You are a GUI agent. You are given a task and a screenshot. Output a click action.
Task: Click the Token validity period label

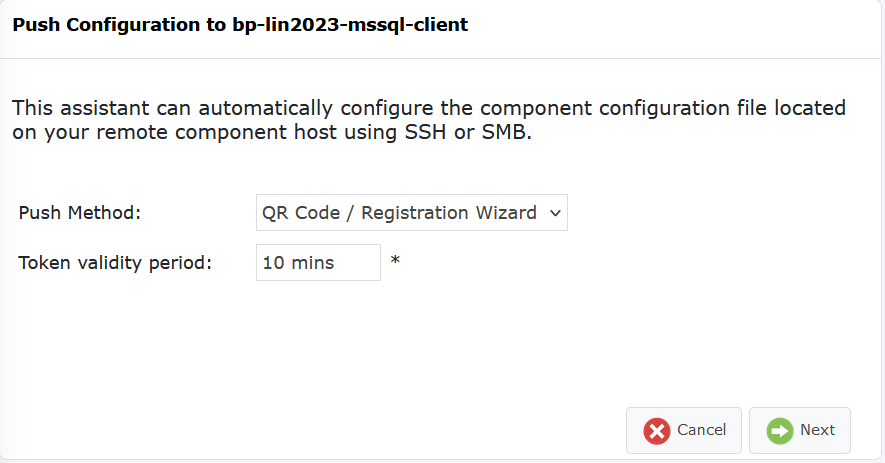[x=115, y=263]
